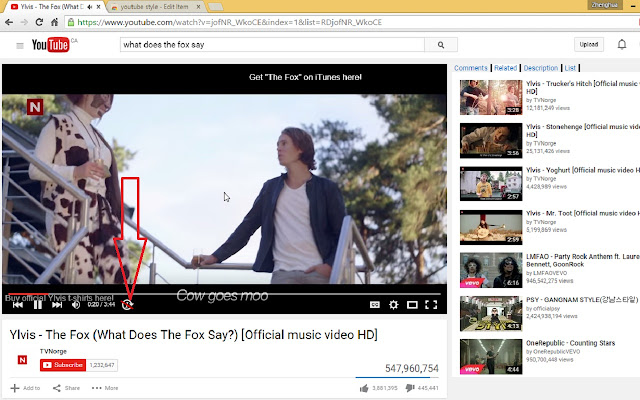Click the browser Home icon

tap(54, 22)
